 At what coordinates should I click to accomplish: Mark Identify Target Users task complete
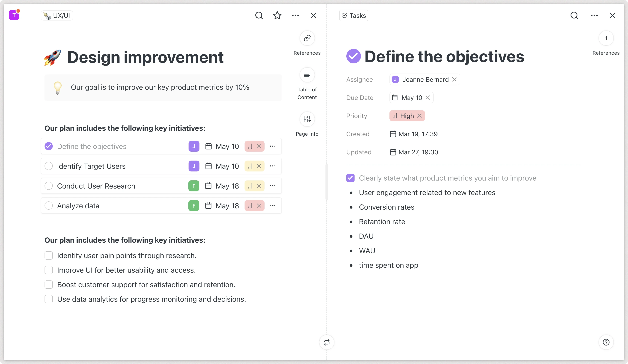point(49,166)
